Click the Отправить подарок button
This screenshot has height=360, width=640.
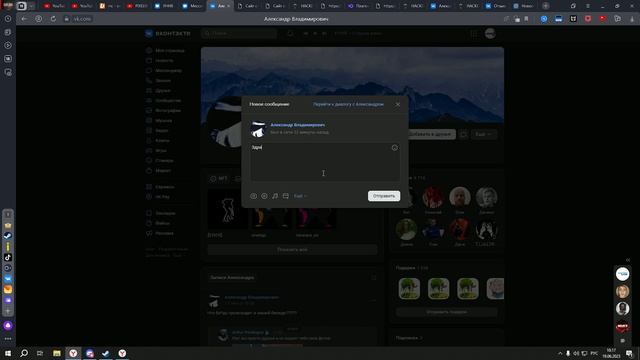point(447,312)
